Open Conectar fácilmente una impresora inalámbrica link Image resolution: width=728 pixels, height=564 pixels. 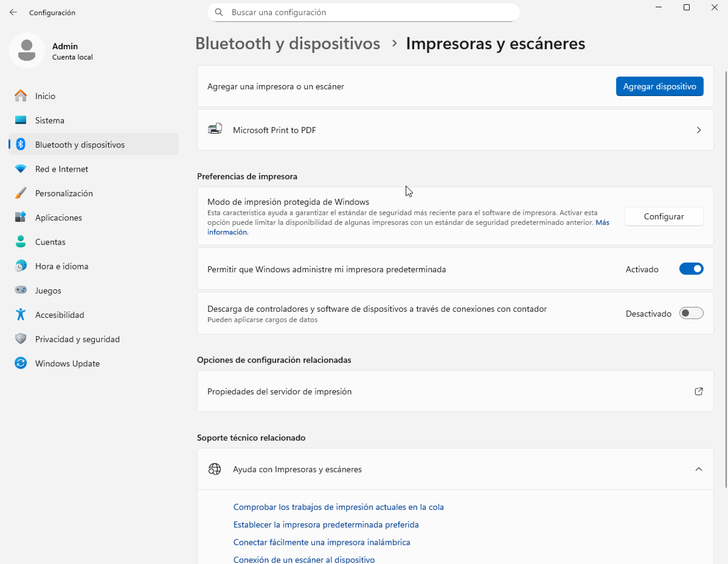322,542
